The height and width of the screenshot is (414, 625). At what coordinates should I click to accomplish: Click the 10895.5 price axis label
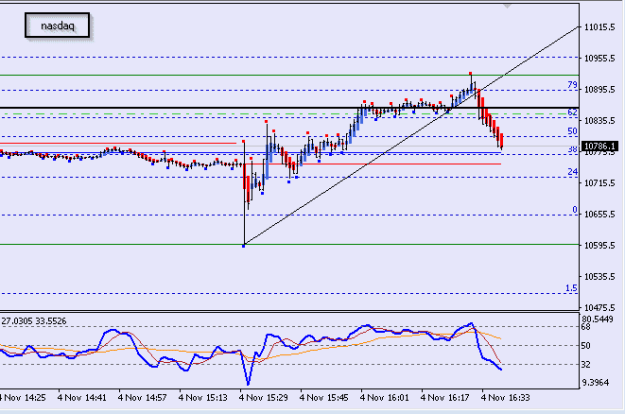pos(599,89)
